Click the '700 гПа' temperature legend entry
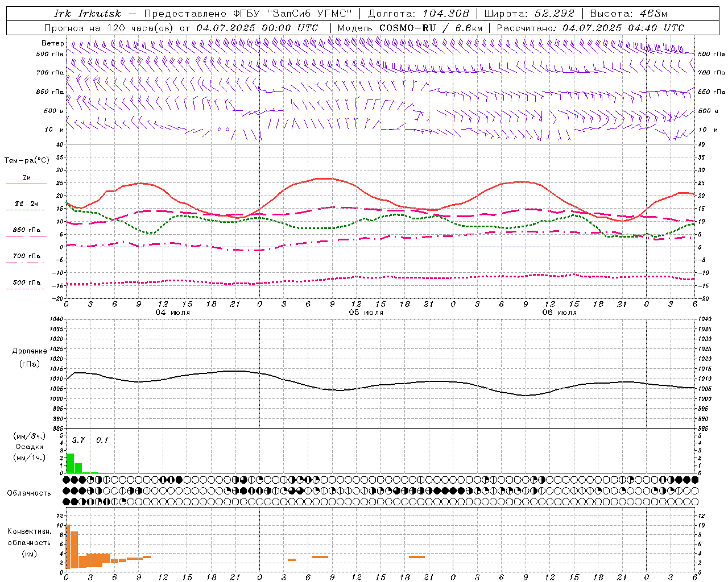The image size is (728, 582). pyautogui.click(x=26, y=256)
